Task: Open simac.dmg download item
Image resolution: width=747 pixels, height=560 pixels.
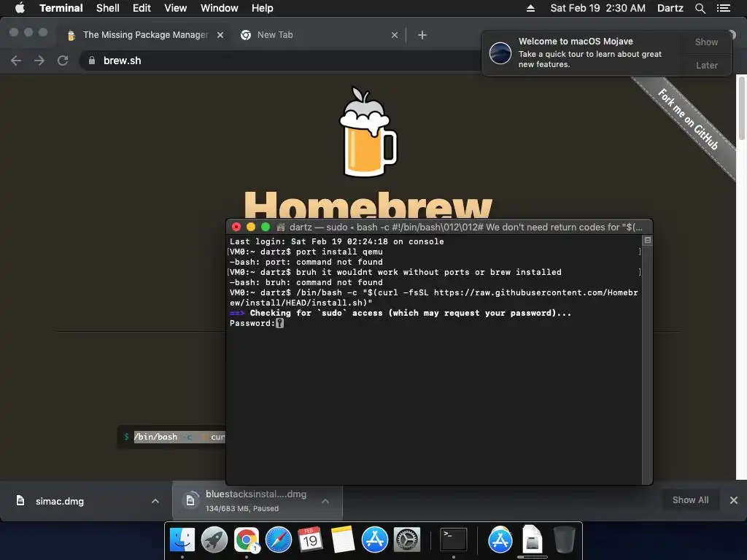Action: click(60, 501)
